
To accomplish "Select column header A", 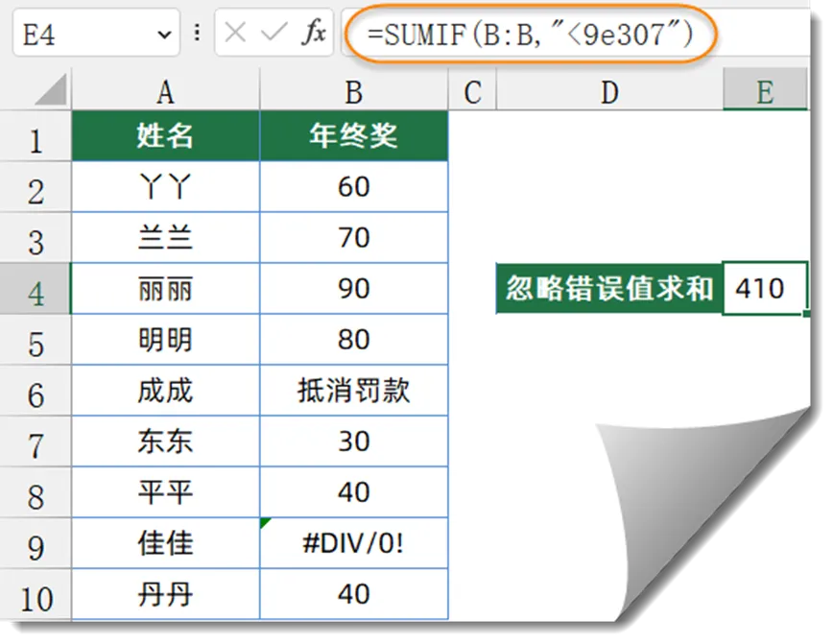I will [164, 92].
